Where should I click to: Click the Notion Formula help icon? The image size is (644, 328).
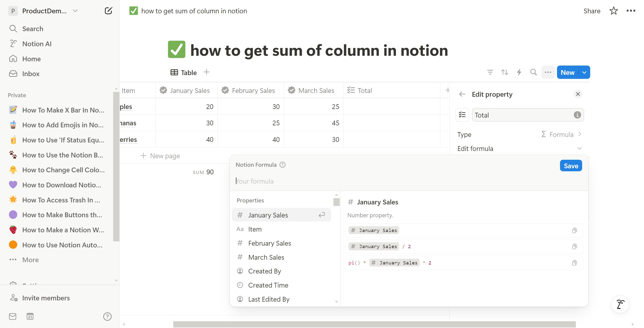[283, 165]
